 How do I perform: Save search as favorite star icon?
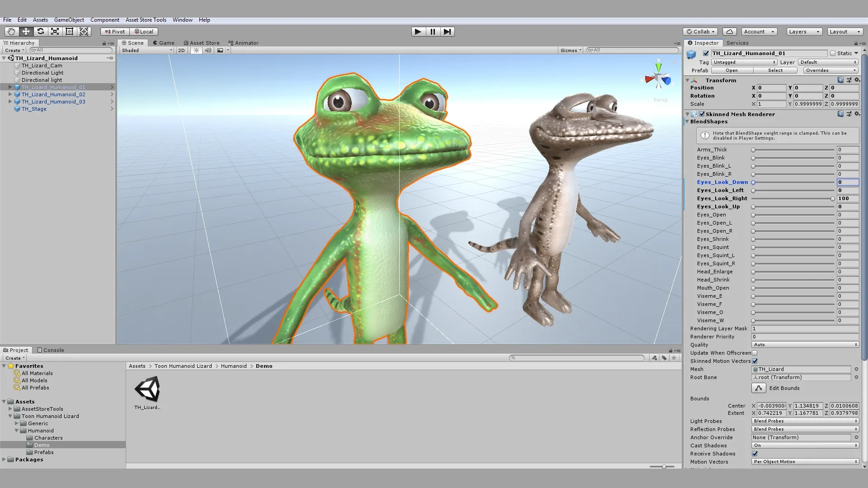[x=674, y=358]
